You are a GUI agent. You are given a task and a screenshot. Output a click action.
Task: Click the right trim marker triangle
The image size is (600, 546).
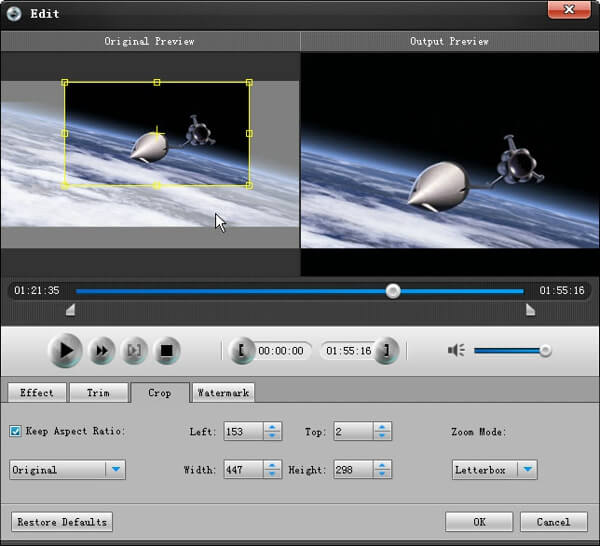(x=530, y=311)
